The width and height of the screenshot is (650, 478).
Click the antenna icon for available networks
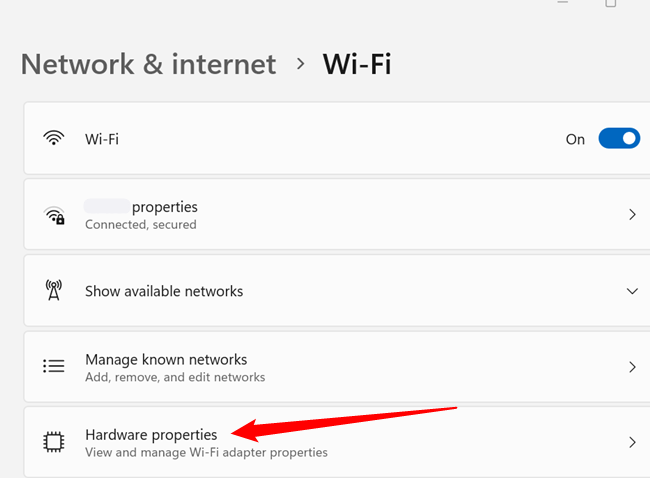coord(54,291)
